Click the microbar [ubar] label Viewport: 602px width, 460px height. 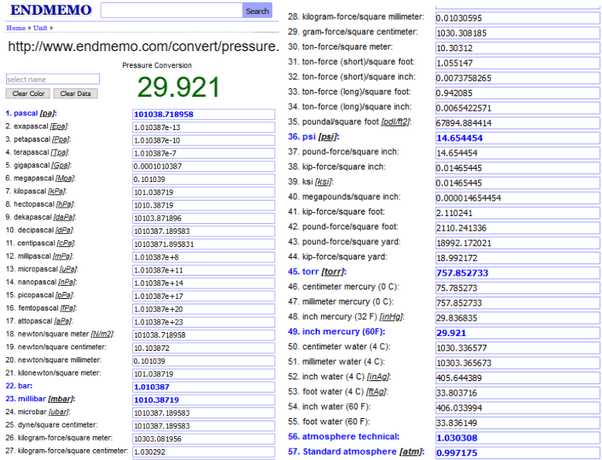tap(38, 412)
